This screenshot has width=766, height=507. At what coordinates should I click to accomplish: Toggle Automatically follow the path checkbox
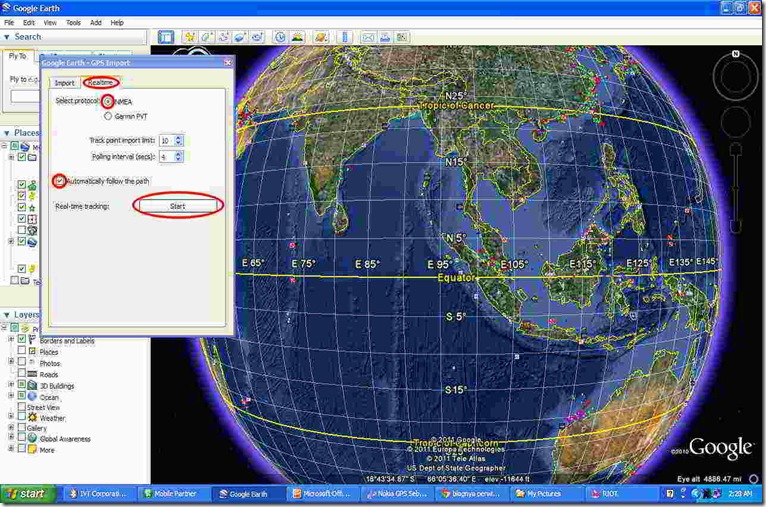coord(59,181)
